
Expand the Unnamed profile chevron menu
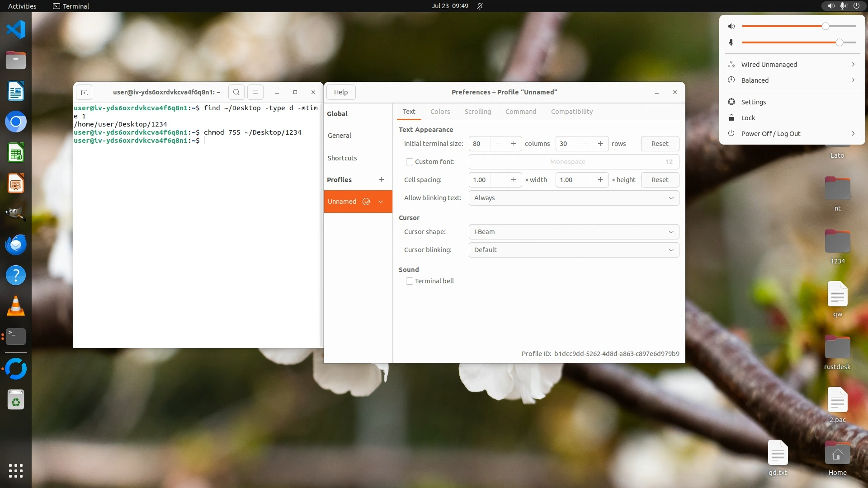click(x=381, y=202)
